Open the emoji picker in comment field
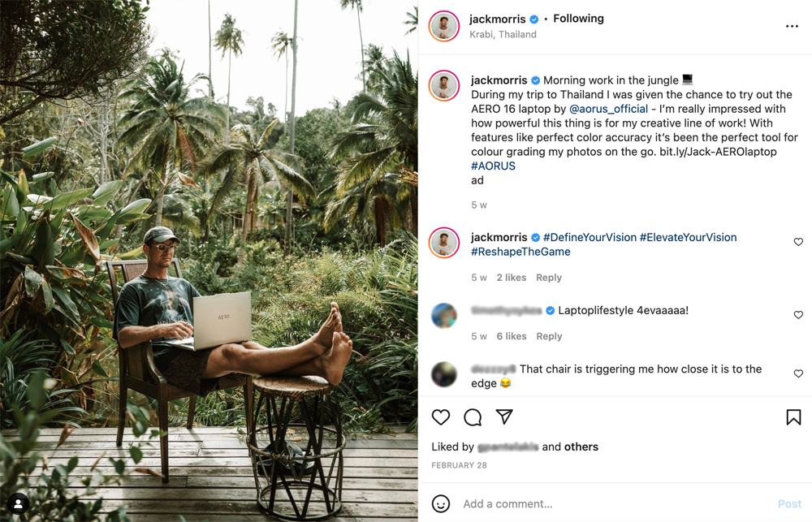812x522 pixels. coord(441,504)
